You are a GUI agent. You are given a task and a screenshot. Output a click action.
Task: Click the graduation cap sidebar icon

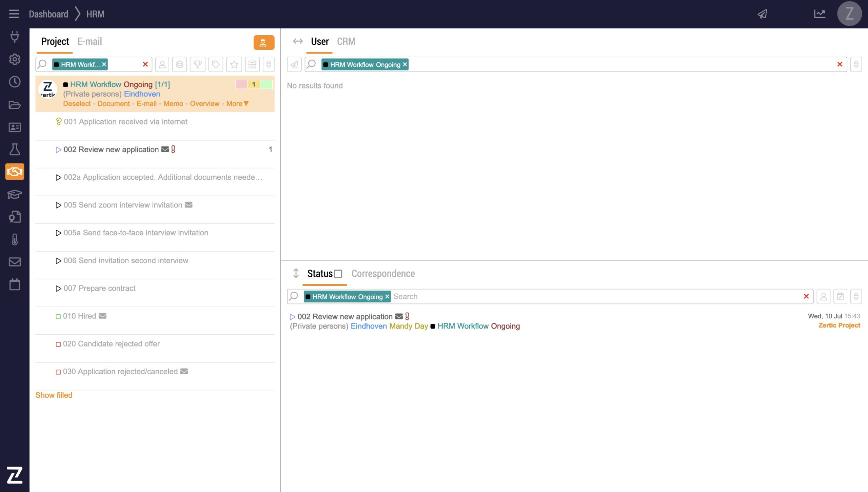click(x=15, y=194)
